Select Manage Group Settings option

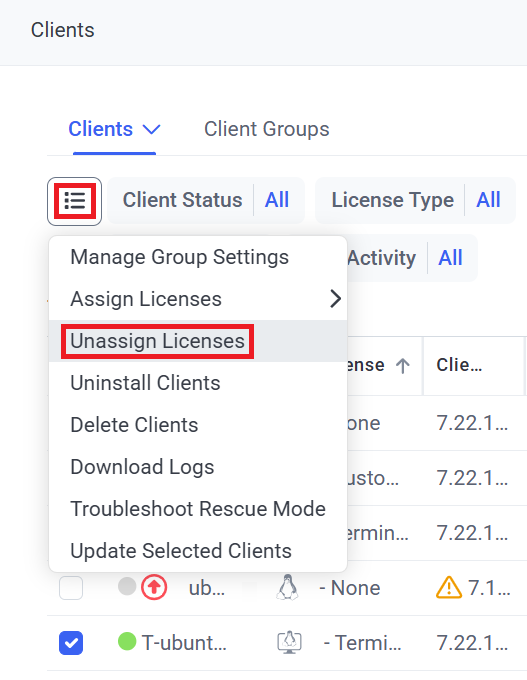[180, 257]
